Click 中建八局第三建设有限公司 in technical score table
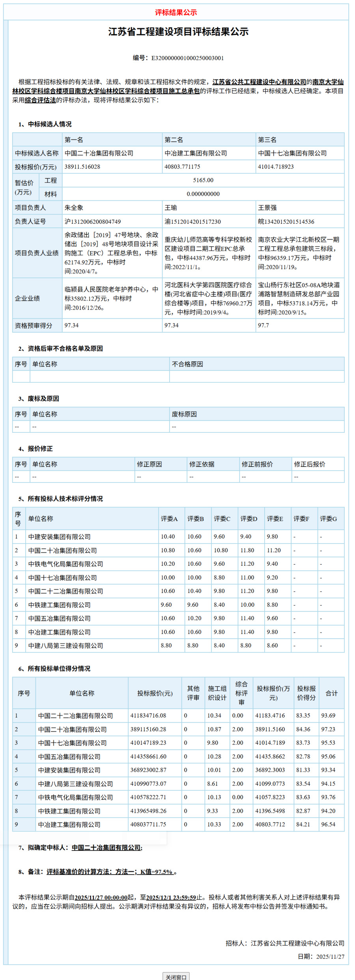 point(65,646)
